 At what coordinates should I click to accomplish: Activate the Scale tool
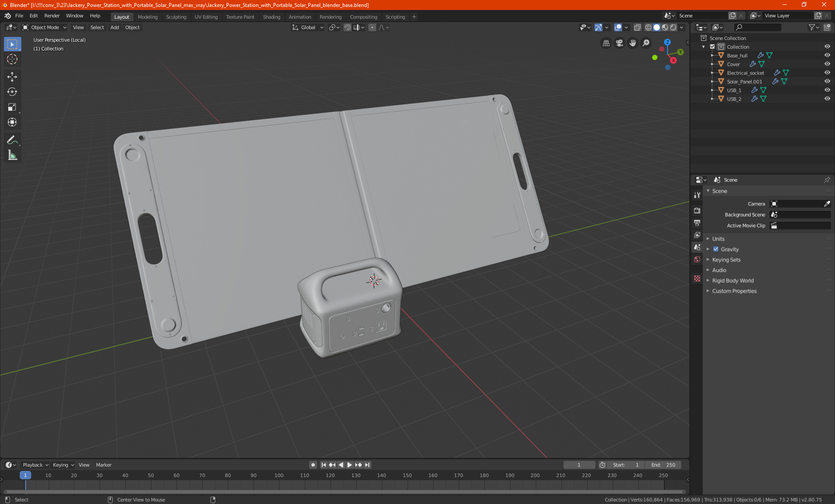[x=12, y=107]
